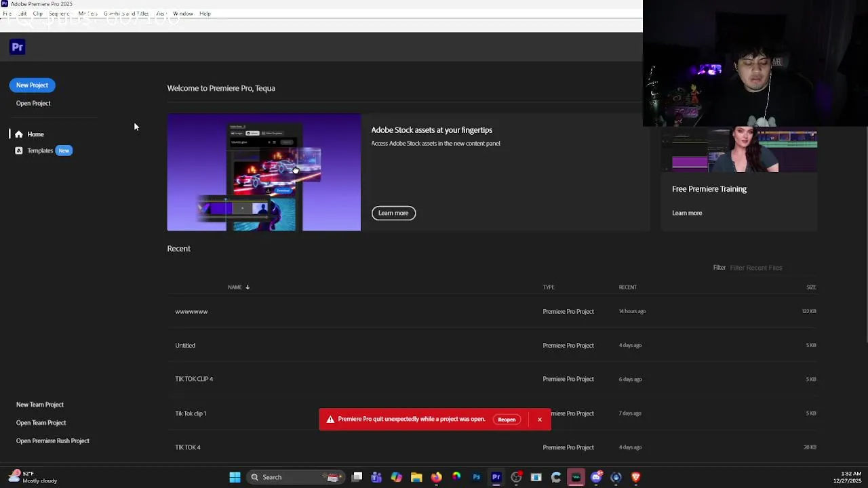The image size is (868, 488).
Task: Click the New Project button
Action: click(x=32, y=85)
